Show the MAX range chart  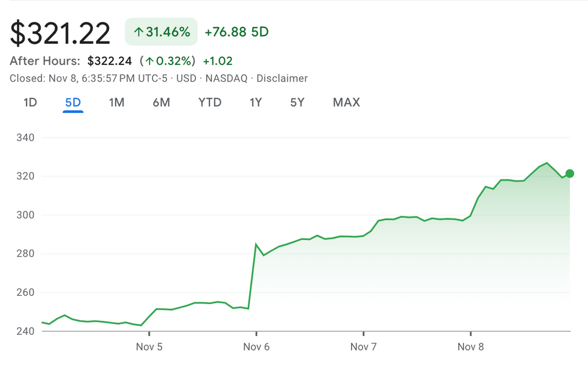(346, 103)
